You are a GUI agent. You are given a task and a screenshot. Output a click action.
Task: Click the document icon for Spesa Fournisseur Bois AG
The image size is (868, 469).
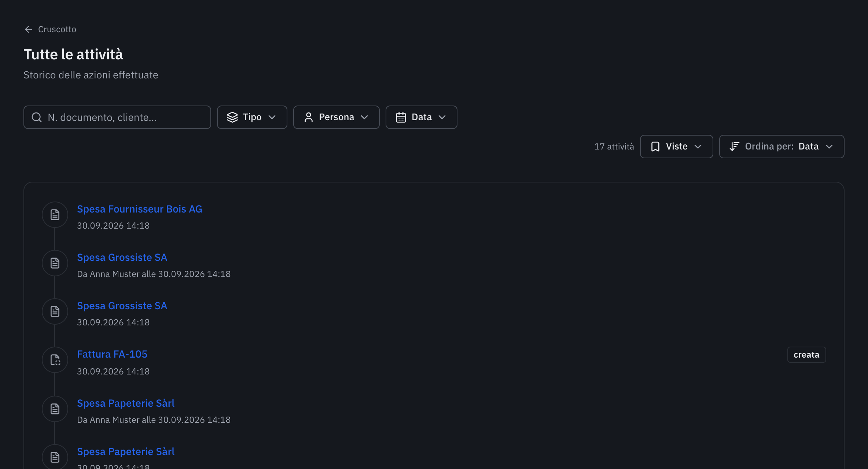pyautogui.click(x=55, y=215)
